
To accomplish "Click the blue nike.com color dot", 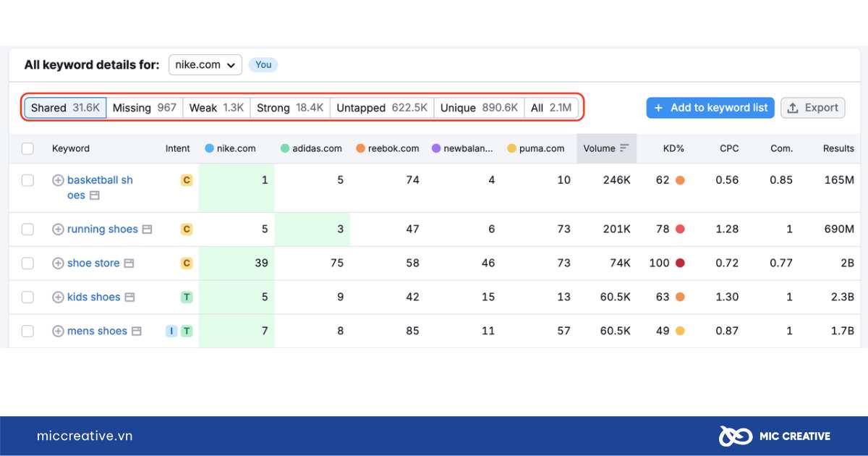I will point(209,148).
